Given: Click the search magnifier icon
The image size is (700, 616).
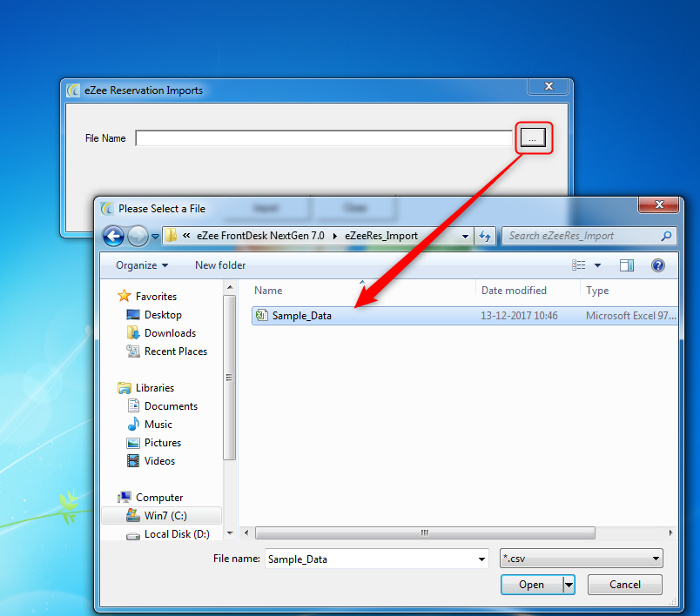Looking at the screenshot, I should [x=666, y=236].
